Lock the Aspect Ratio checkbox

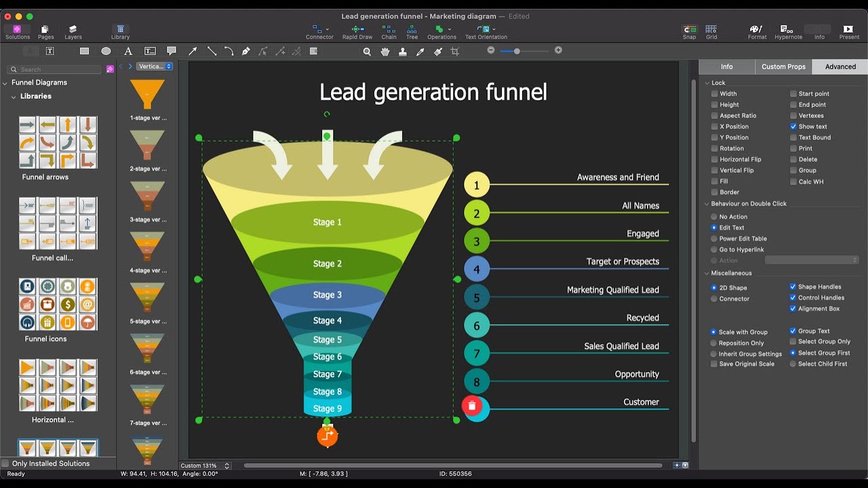coord(714,115)
